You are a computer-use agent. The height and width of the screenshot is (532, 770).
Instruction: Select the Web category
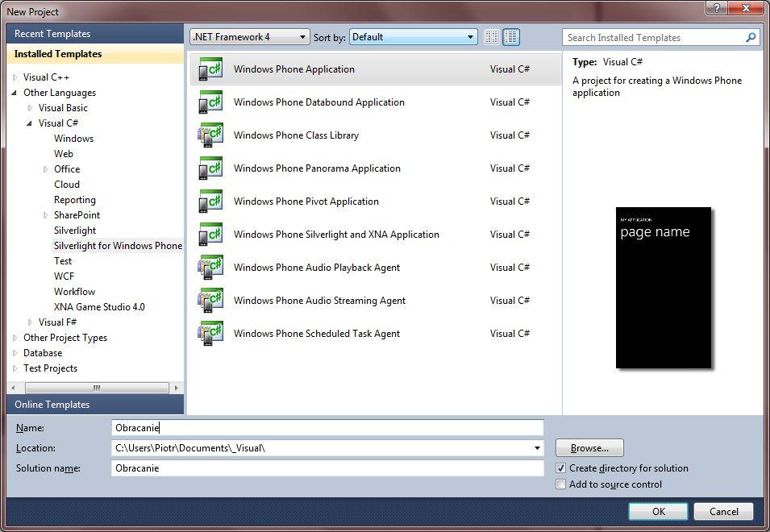pos(64,154)
